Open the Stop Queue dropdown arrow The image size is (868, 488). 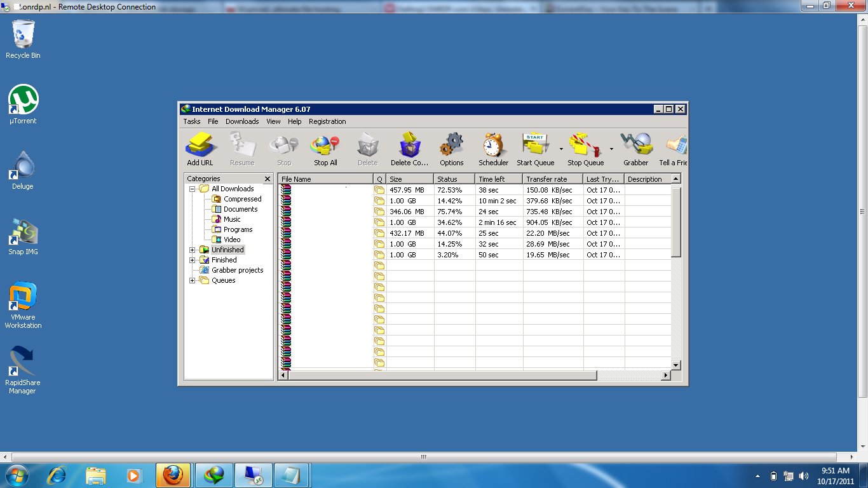pyautogui.click(x=611, y=149)
